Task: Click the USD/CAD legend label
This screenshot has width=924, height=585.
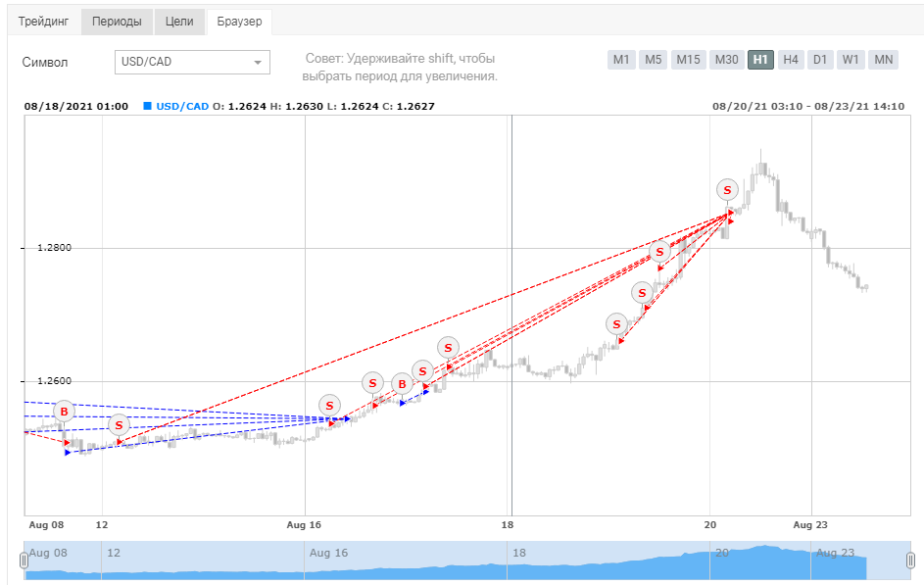Action: (182, 107)
